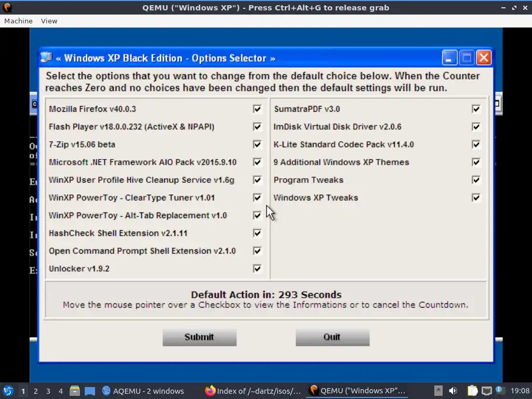Close the Options Selector dialog
This screenshot has width=532, height=399.
coord(484,58)
